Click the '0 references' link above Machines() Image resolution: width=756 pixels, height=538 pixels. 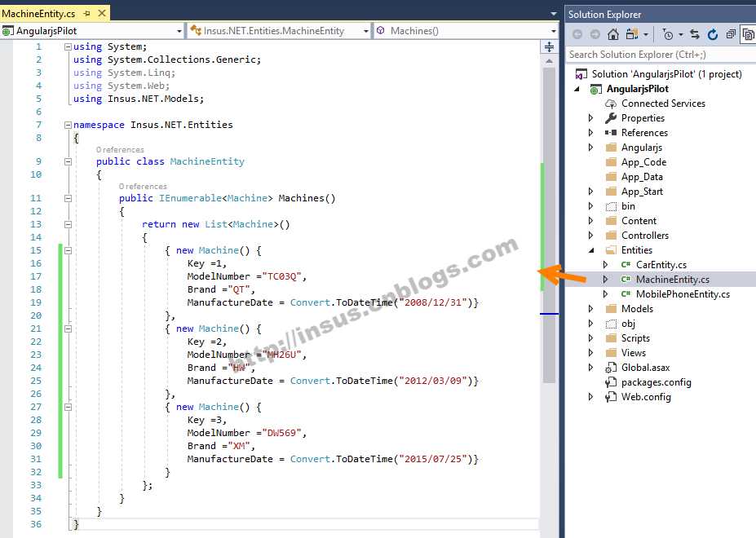[x=143, y=187]
